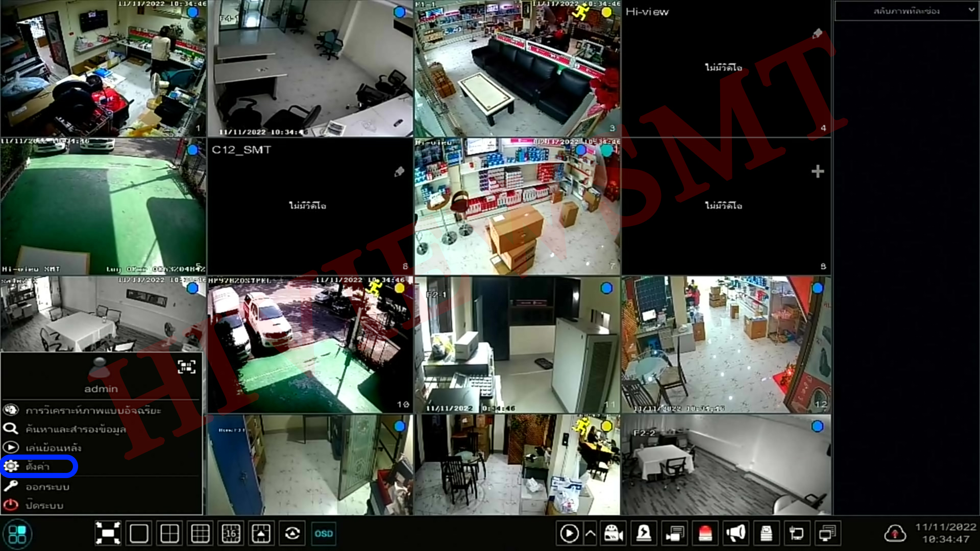Click the plus icon in empty channel 8
The width and height of the screenshot is (980, 551).
pos(818,171)
